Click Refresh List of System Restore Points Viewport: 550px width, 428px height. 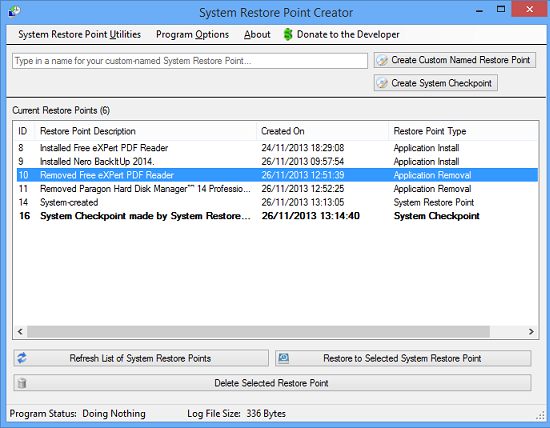click(141, 358)
